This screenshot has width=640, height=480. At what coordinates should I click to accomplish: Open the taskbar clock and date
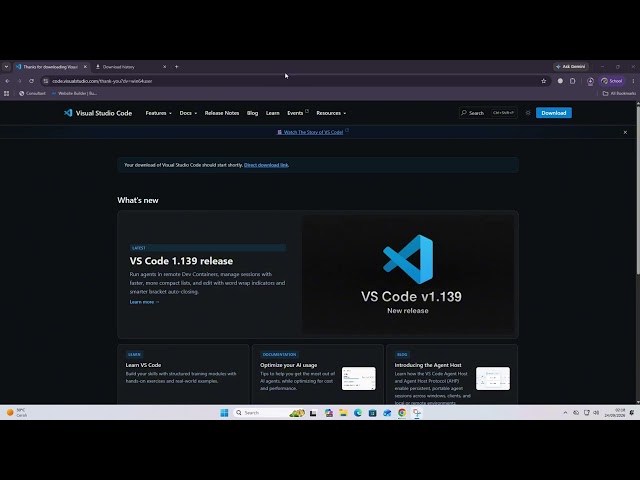[x=615, y=413]
